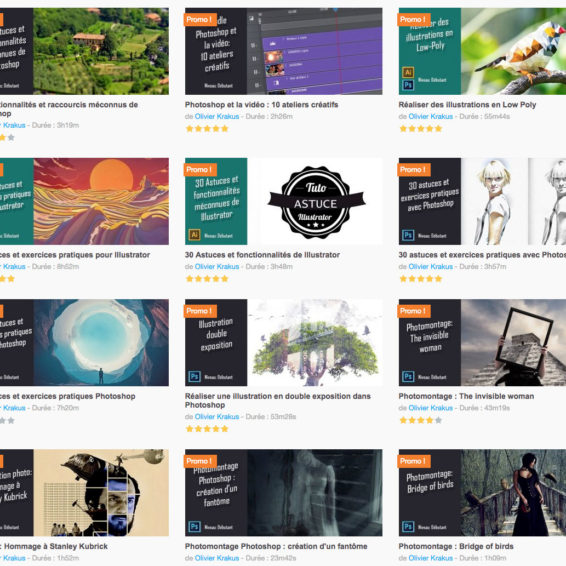The height and width of the screenshot is (566, 566).
Task: Click the Ai icon on the Low-Poly thumbnail
Action: pos(408,72)
